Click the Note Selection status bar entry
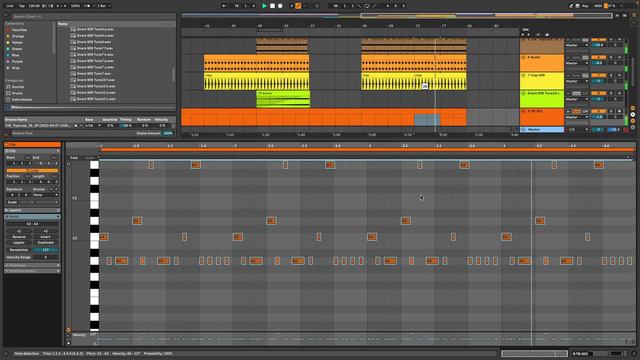Image resolution: width=640 pixels, height=360 pixels. click(27, 353)
